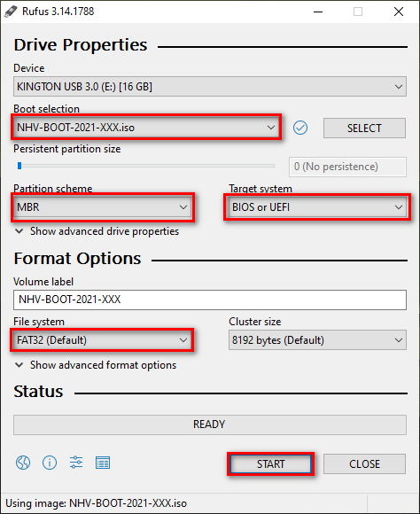Click the SELECT button

click(x=364, y=128)
